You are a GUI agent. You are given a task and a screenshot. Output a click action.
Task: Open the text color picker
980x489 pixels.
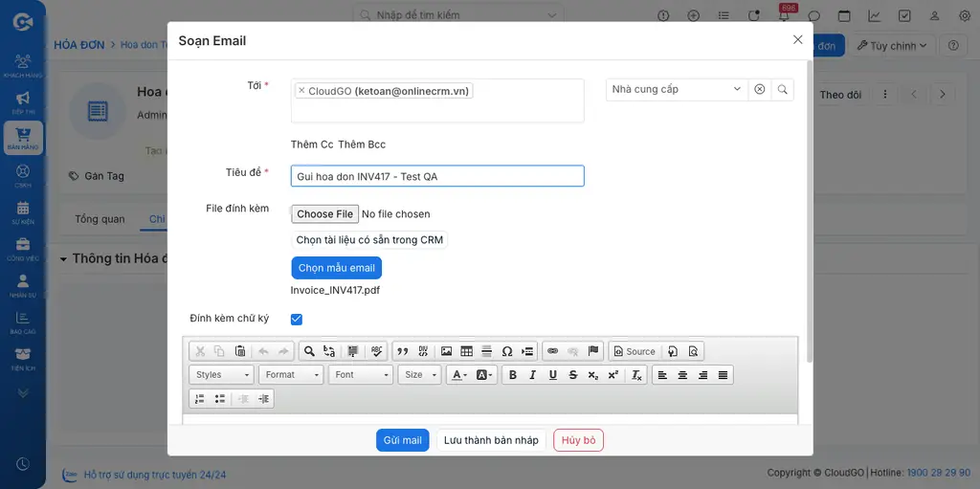click(x=459, y=374)
